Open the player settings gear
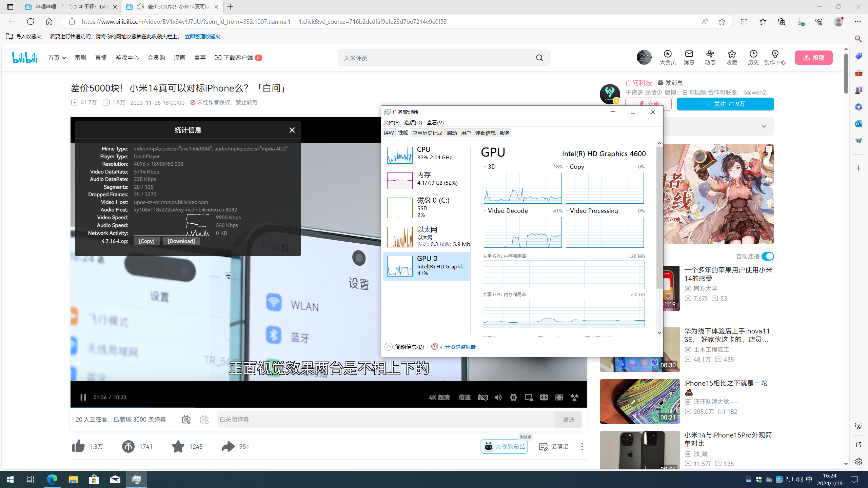 (x=513, y=397)
